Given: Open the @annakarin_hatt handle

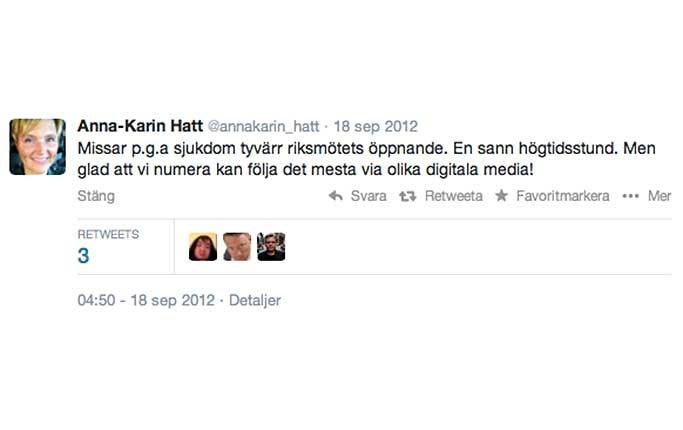Looking at the screenshot, I should pyautogui.click(x=264, y=126).
